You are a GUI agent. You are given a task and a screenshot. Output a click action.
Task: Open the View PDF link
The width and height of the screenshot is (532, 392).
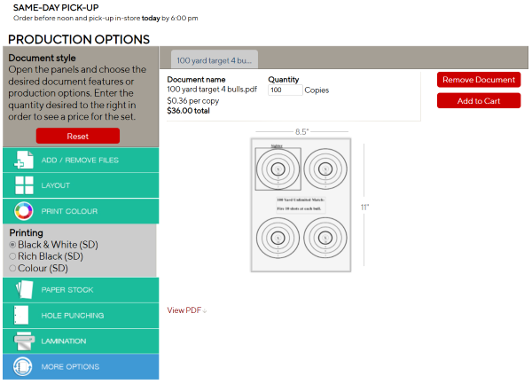(186, 310)
